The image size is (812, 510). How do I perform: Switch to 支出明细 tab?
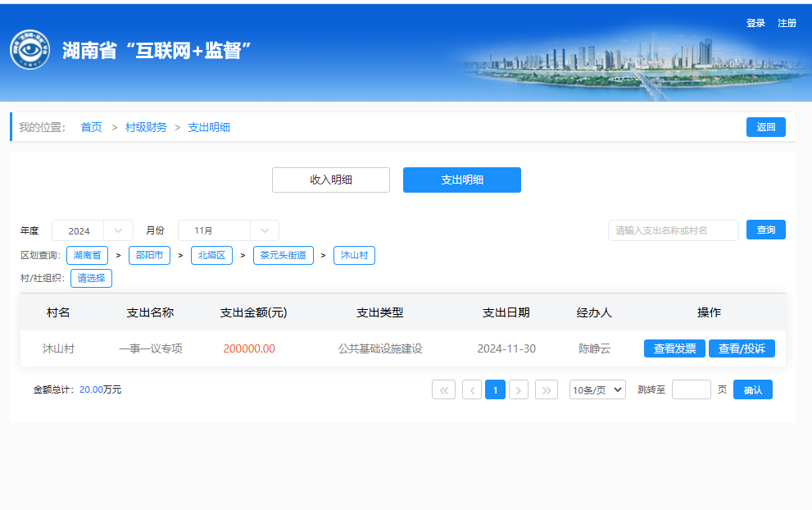462,180
